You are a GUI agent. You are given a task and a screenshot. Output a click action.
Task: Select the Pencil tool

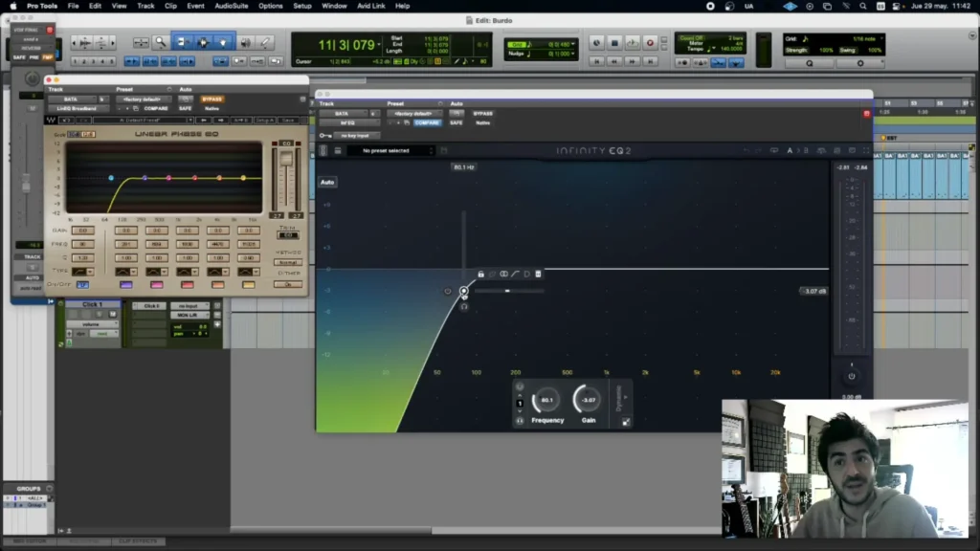[265, 42]
